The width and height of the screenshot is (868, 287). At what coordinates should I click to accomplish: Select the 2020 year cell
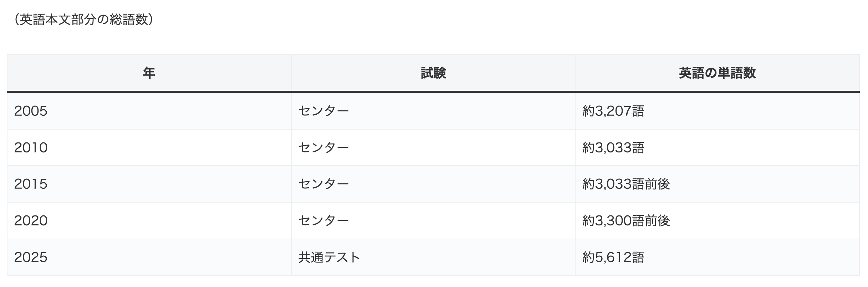[x=31, y=221]
